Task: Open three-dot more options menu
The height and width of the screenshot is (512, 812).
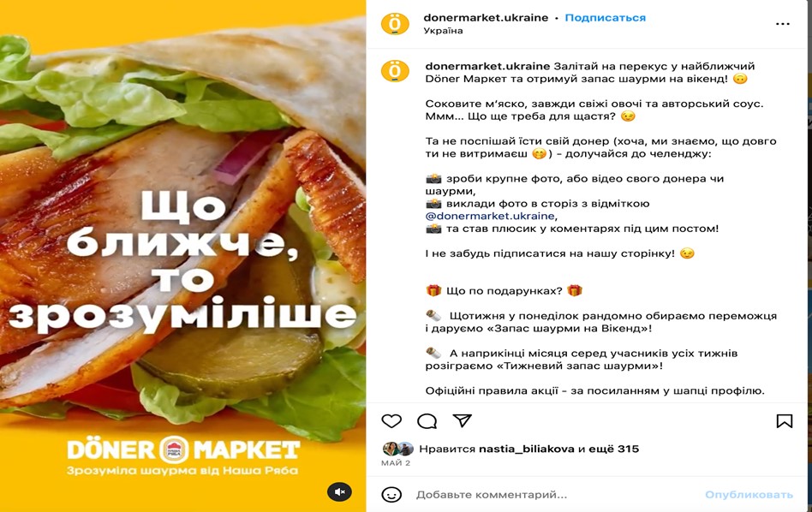Action: 783,24
